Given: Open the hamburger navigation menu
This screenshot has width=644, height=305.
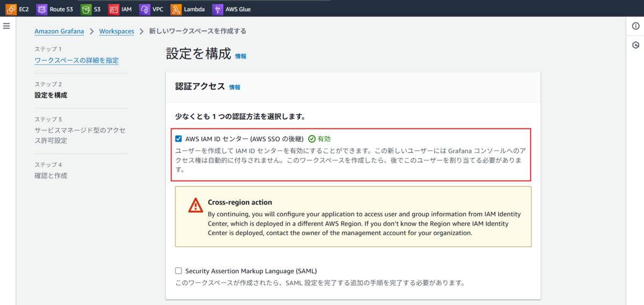Looking at the screenshot, I should coord(6,26).
